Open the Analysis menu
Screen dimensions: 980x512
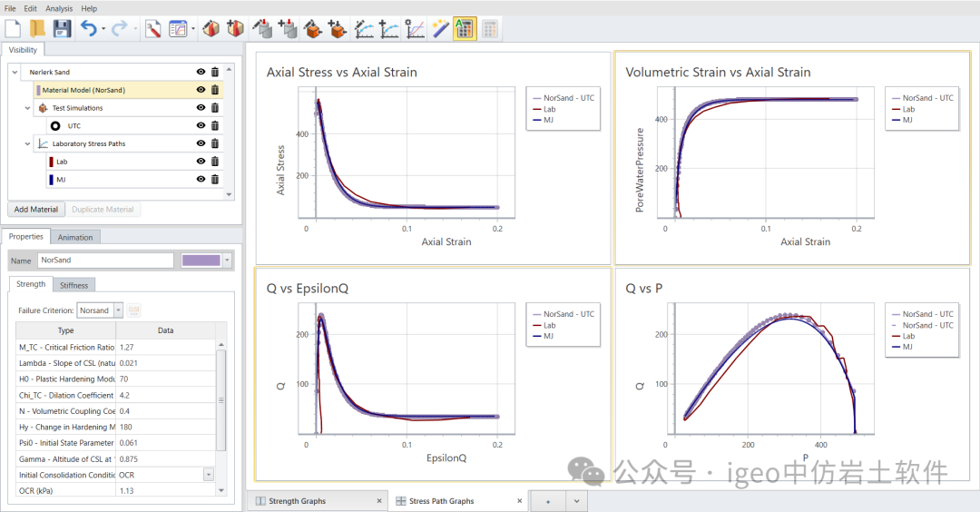(x=59, y=8)
